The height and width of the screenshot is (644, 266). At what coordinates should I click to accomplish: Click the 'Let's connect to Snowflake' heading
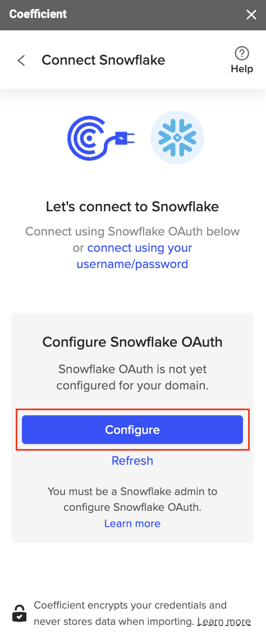[132, 207]
